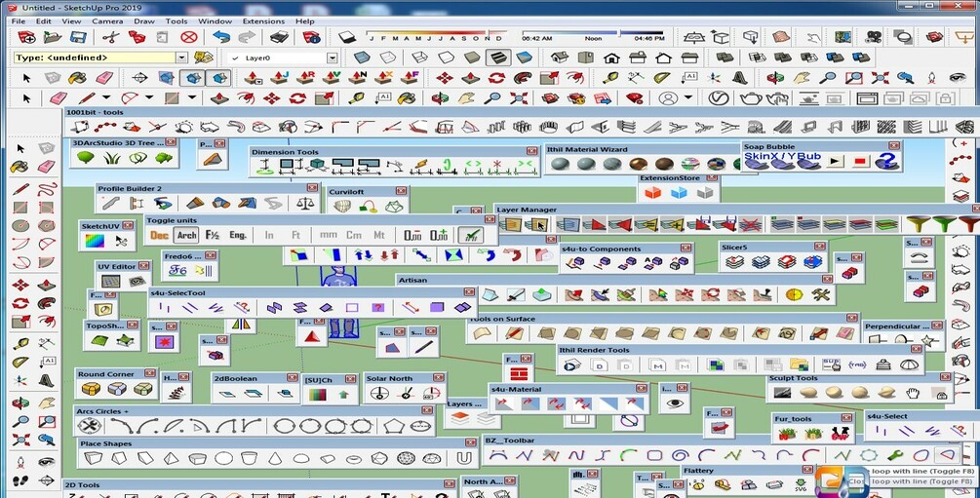Click the Cut scissors icon
980x498 pixels.
tap(110, 37)
